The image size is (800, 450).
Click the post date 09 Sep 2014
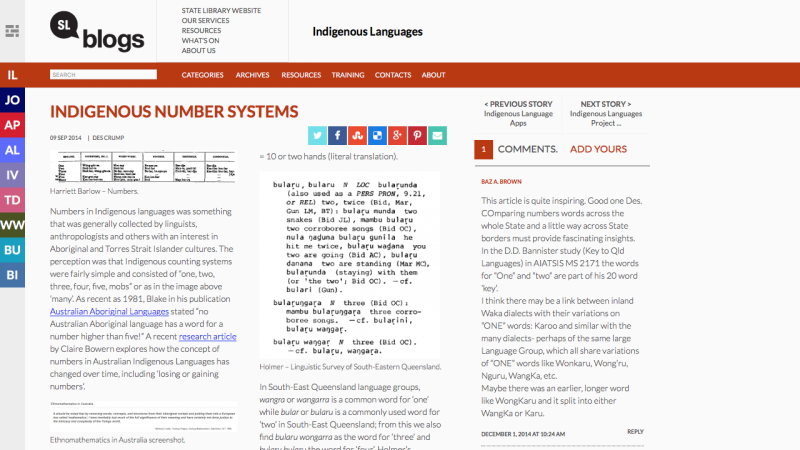click(65, 138)
